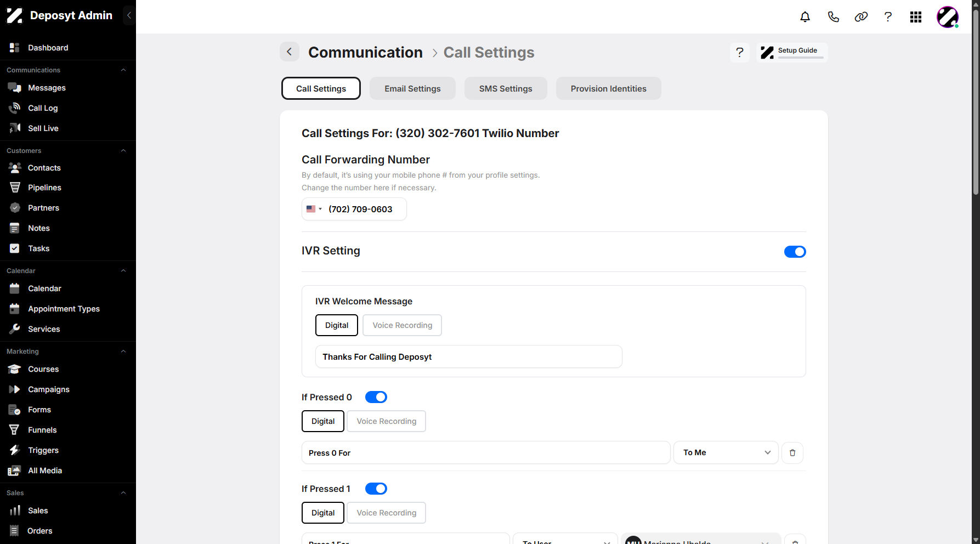Toggle the If Pressed 1 switch
The width and height of the screenshot is (980, 544).
(x=376, y=489)
